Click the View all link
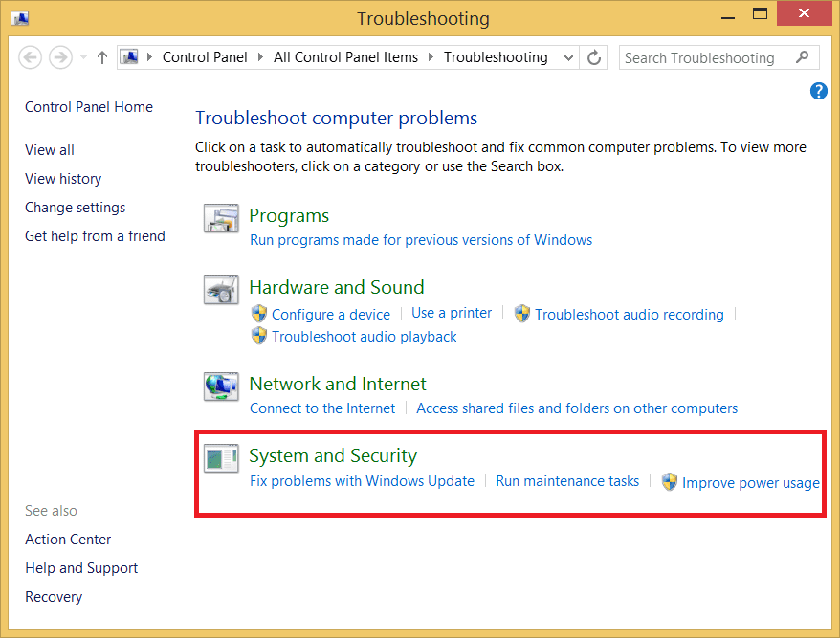 click(50, 150)
